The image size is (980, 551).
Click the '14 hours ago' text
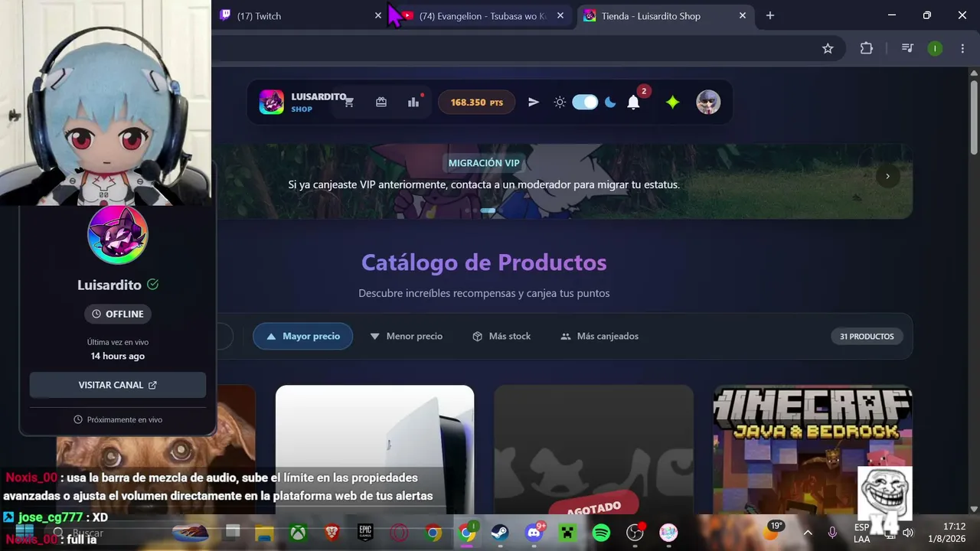tap(118, 356)
